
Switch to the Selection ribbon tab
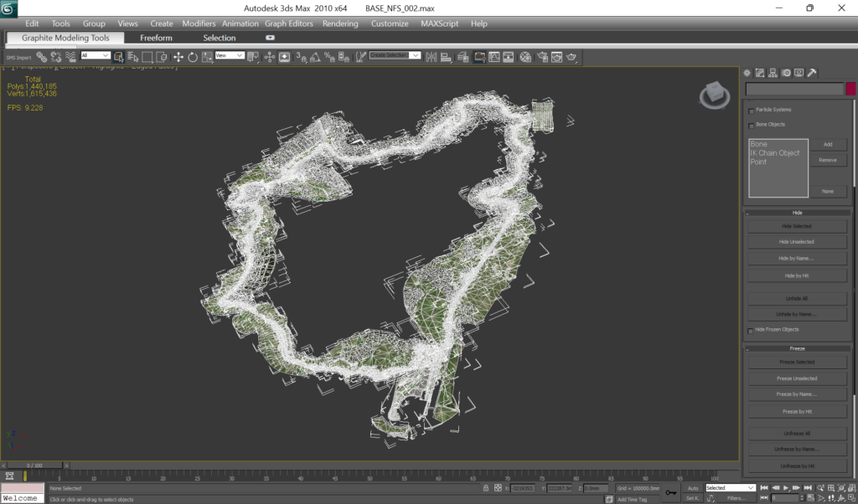click(x=219, y=38)
